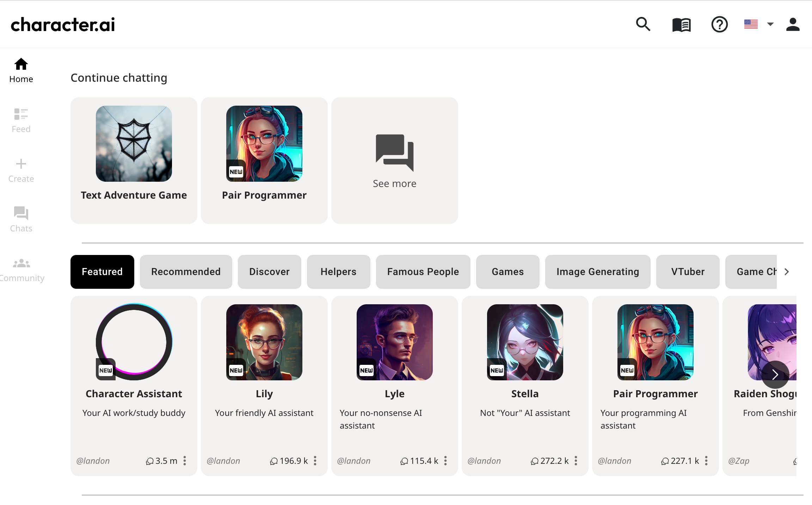The image size is (812, 505).
Task: Select the Image Generating tab
Action: tap(598, 272)
